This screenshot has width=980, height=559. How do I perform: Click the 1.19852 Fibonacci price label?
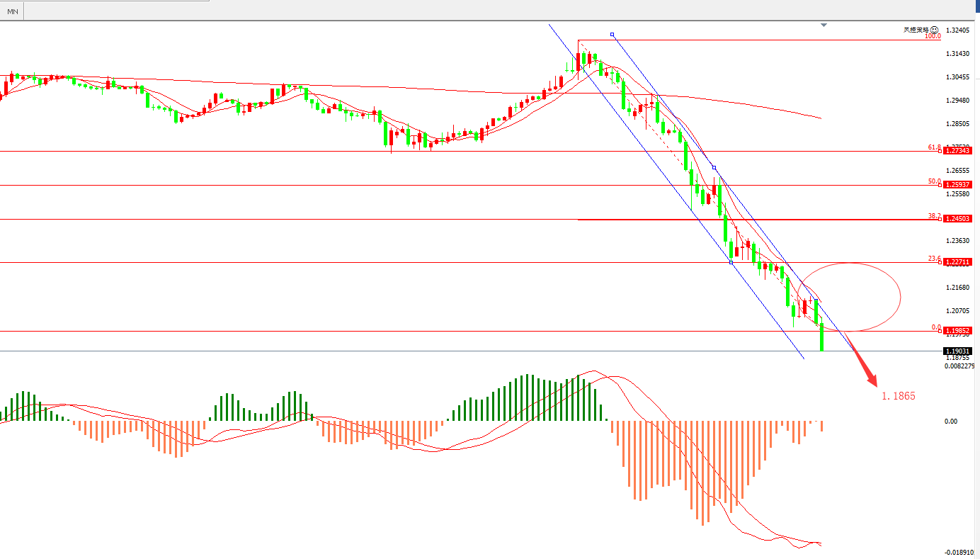[x=957, y=331]
